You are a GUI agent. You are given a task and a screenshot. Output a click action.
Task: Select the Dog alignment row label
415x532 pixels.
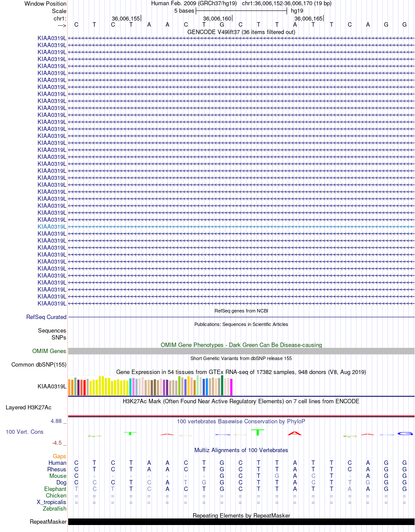61,482
